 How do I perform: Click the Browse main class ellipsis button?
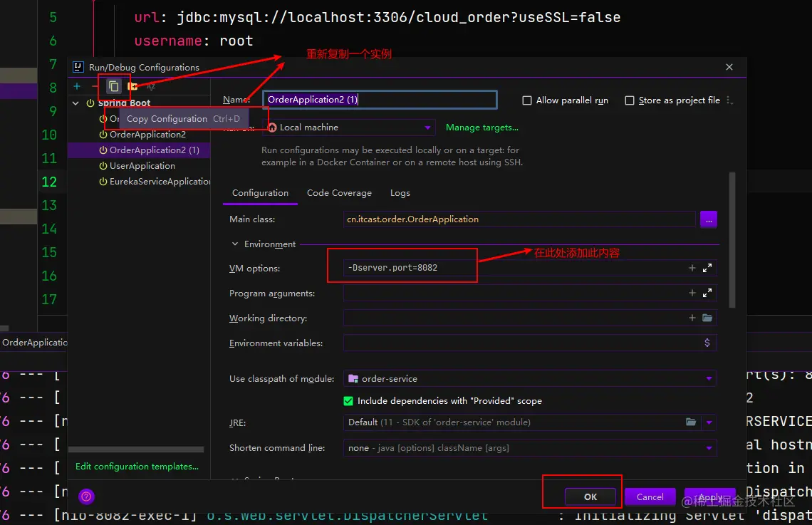pyautogui.click(x=709, y=219)
